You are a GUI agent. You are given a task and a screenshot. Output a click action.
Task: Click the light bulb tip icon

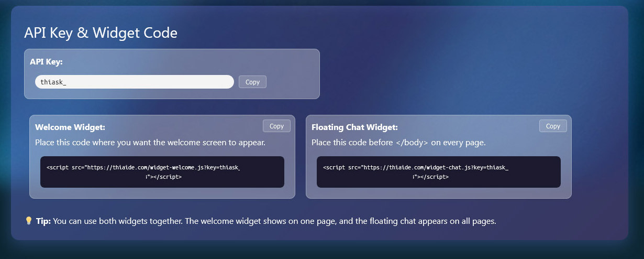tap(29, 221)
